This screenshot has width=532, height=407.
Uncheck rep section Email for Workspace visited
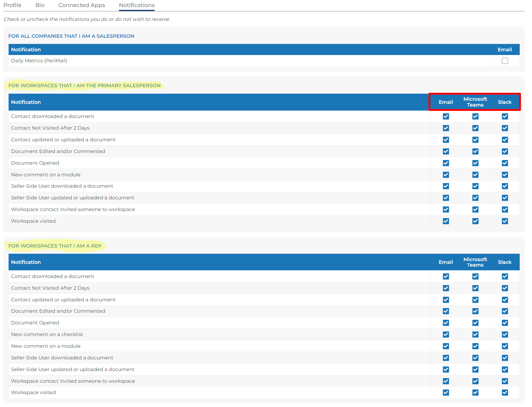[x=446, y=393]
